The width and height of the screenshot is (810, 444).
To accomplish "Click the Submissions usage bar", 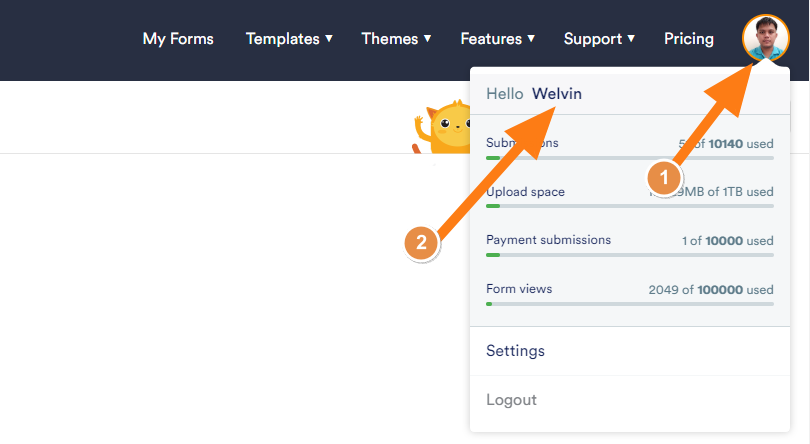I will [x=630, y=158].
